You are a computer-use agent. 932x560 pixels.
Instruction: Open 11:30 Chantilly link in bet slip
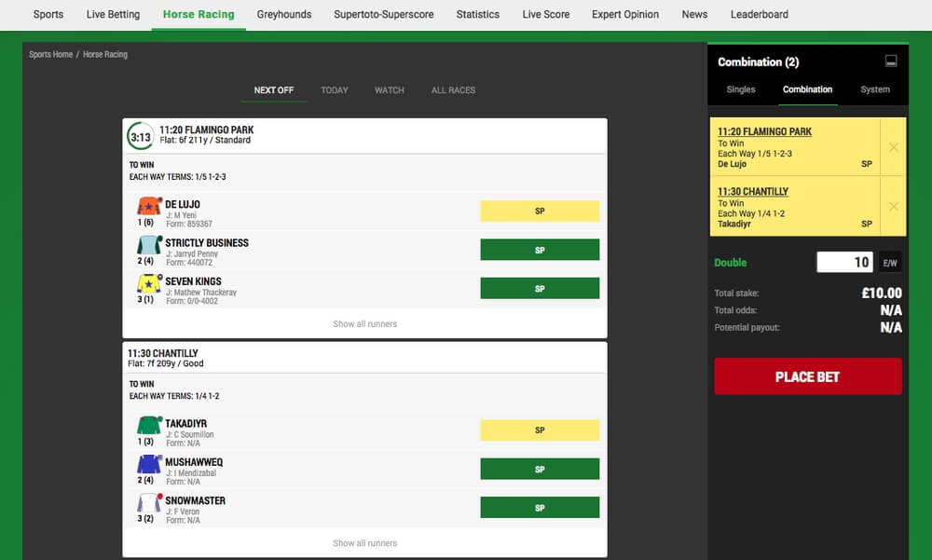(x=752, y=191)
